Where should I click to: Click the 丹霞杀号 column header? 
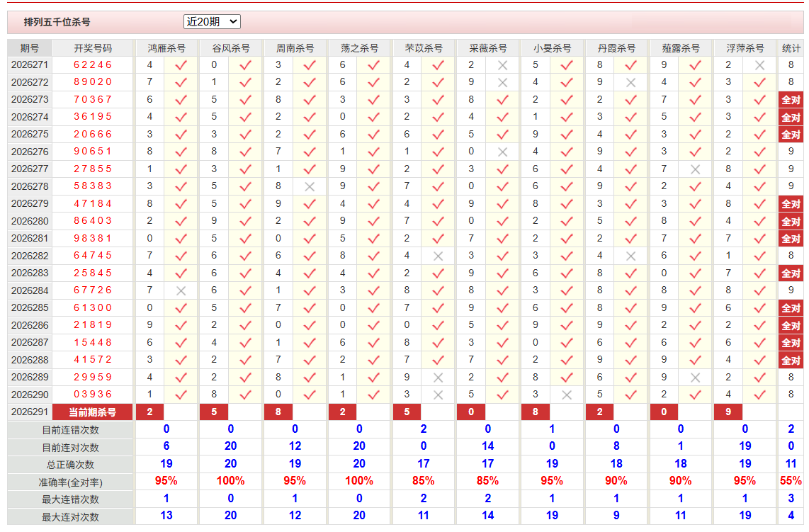pyautogui.click(x=616, y=48)
